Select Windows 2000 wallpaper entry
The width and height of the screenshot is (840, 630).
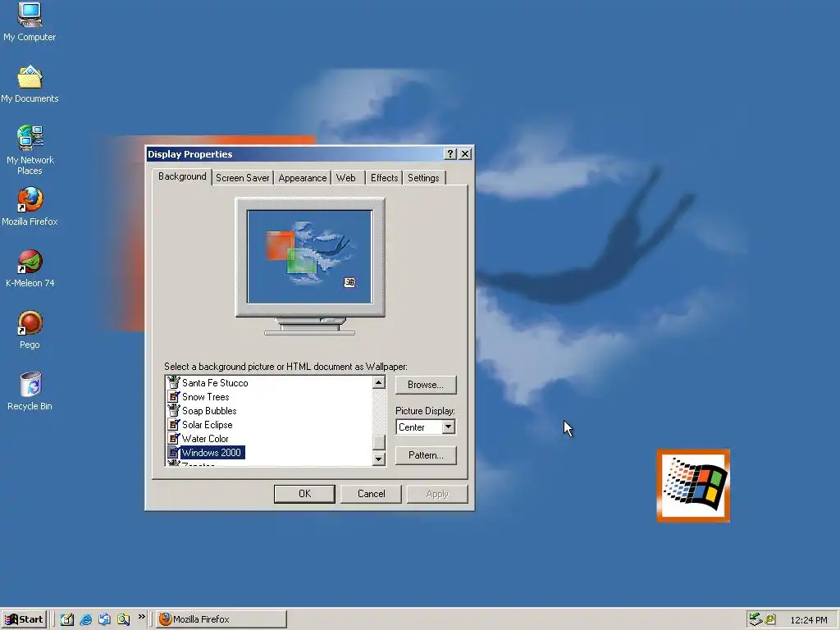tap(212, 453)
